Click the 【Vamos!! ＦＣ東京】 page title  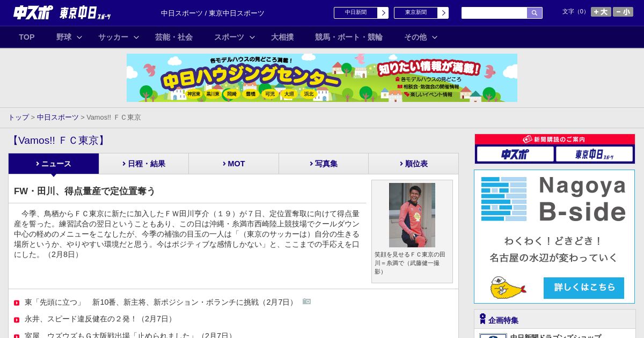pyautogui.click(x=58, y=141)
